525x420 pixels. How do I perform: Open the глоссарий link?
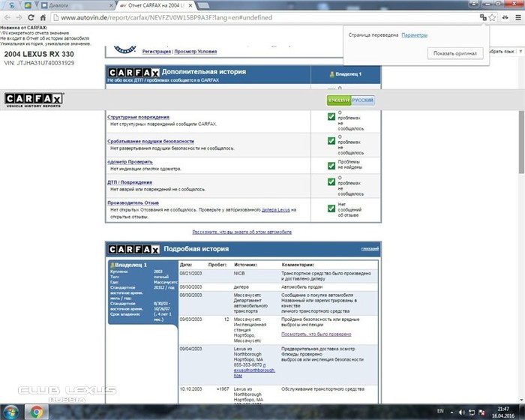click(x=370, y=249)
